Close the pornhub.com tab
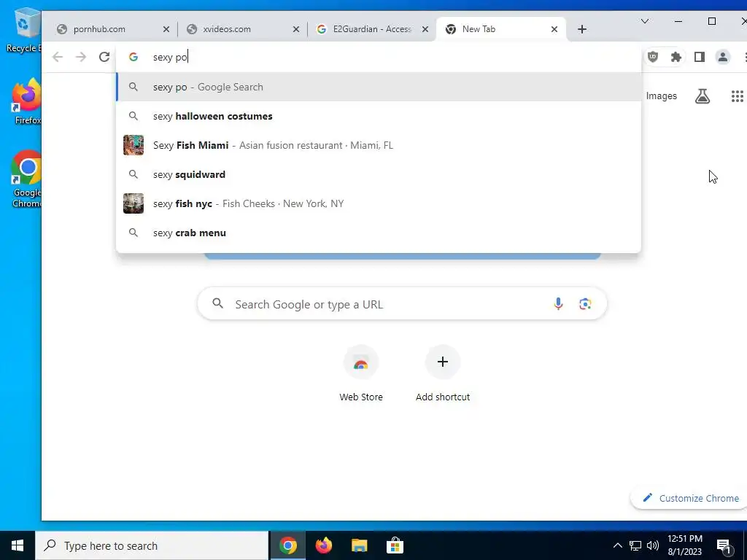Screen dimensions: 747x560 pos(166,29)
